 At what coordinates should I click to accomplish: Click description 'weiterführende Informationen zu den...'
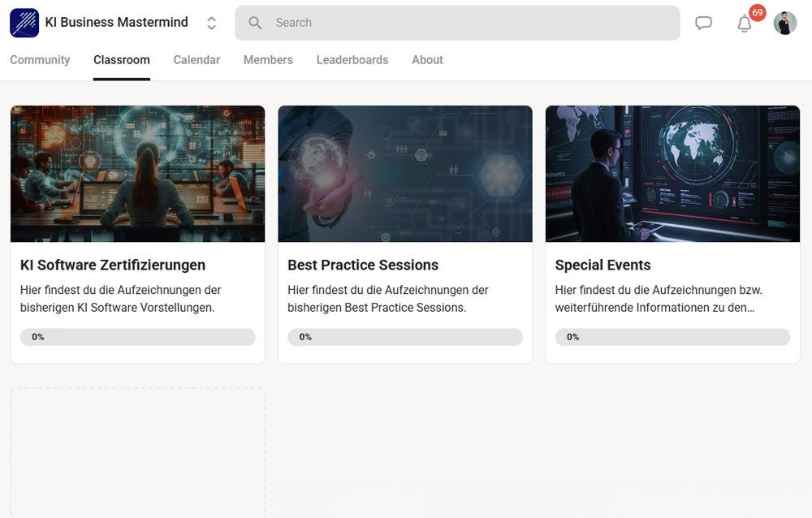pos(654,308)
